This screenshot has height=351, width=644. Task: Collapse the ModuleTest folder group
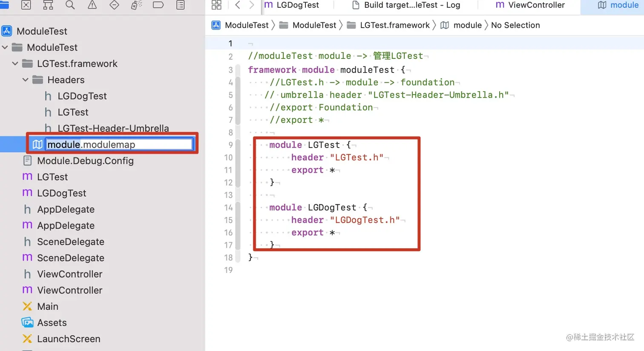click(5, 47)
